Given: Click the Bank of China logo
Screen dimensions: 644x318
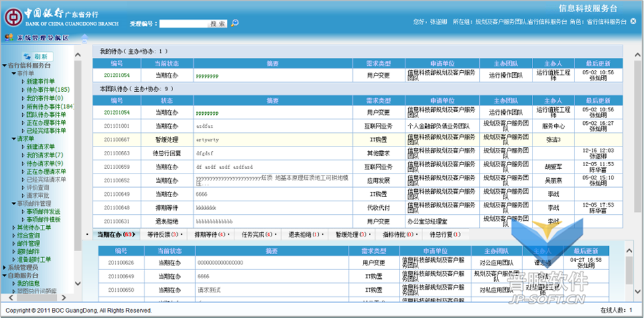Looking at the screenshot, I should pyautogui.click(x=13, y=18).
